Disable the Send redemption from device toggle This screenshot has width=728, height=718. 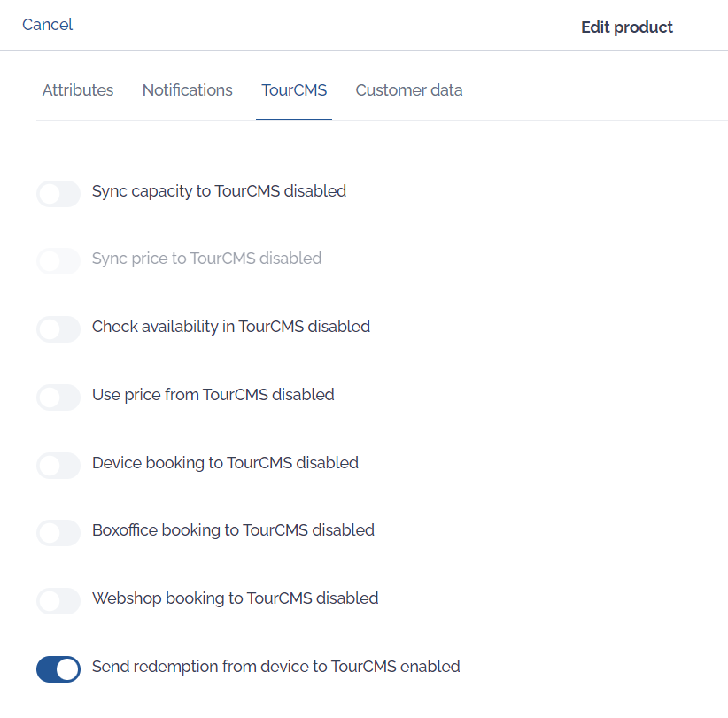click(x=58, y=669)
